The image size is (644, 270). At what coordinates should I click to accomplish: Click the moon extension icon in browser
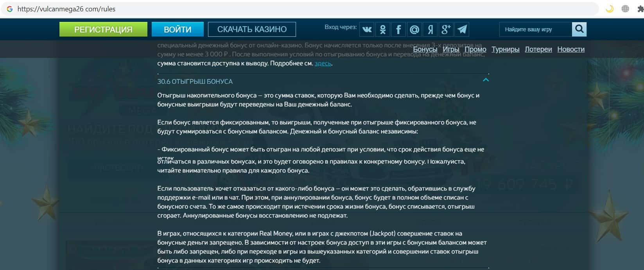pyautogui.click(x=609, y=9)
